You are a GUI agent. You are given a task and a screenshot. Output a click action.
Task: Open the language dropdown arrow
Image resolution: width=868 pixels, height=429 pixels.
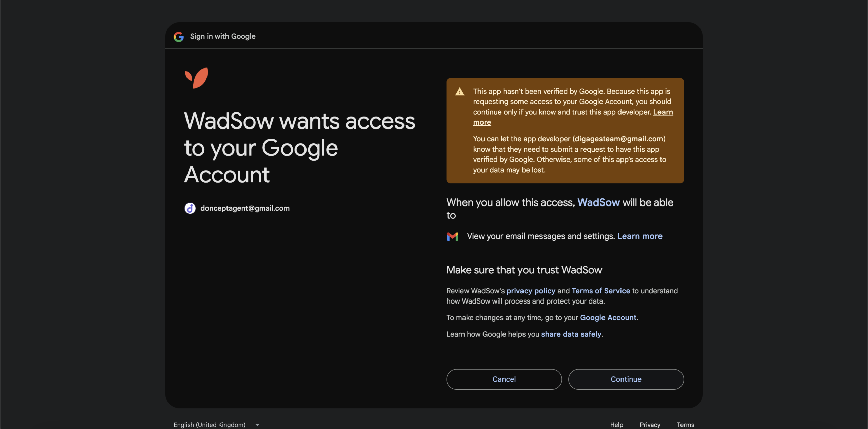pyautogui.click(x=257, y=425)
